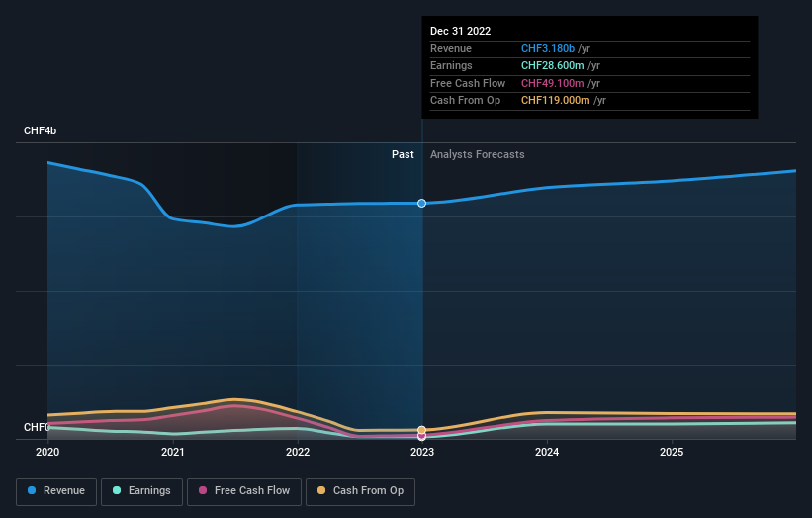Click the 2025 x-axis label
This screenshot has width=812, height=518.
click(672, 453)
